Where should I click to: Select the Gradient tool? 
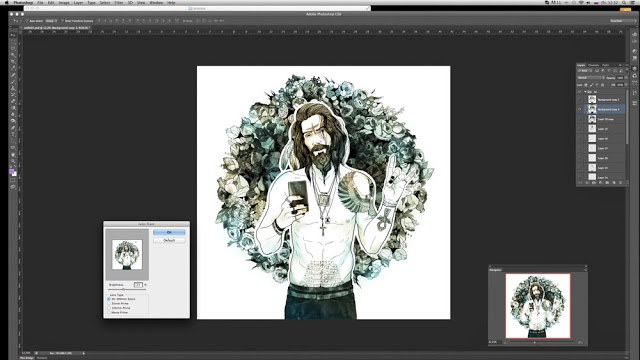tap(13, 107)
